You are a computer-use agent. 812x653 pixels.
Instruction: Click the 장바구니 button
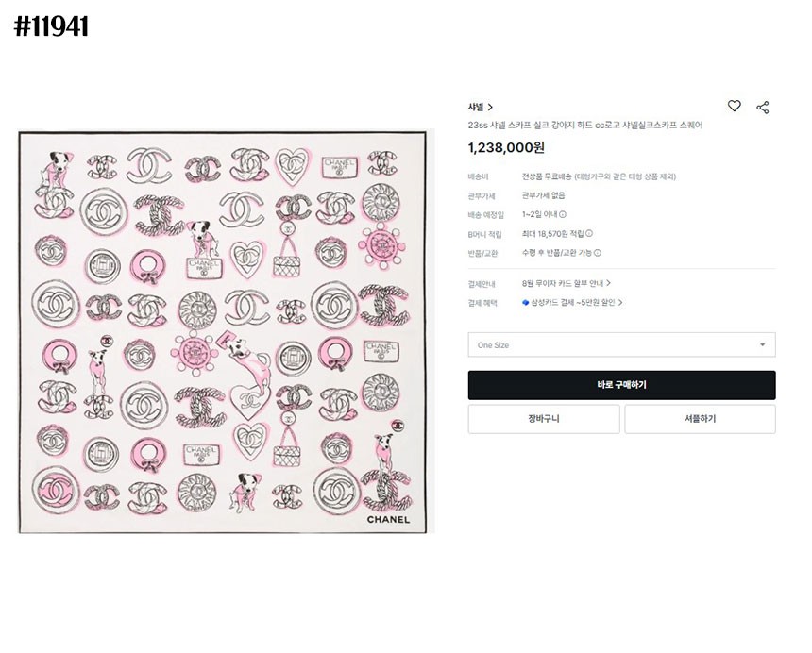(544, 419)
